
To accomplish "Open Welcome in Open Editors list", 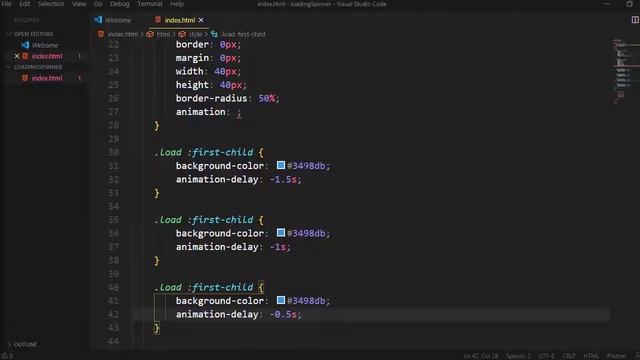I will click(45, 45).
